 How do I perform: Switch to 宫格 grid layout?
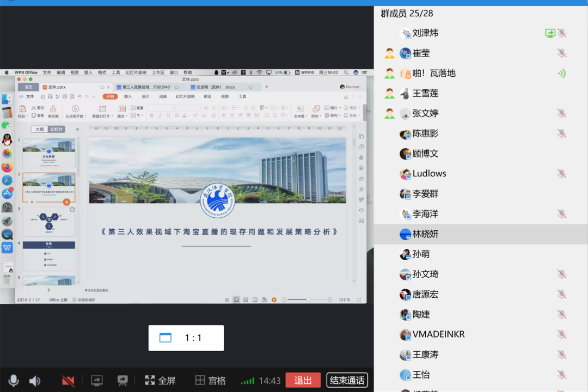(211, 381)
